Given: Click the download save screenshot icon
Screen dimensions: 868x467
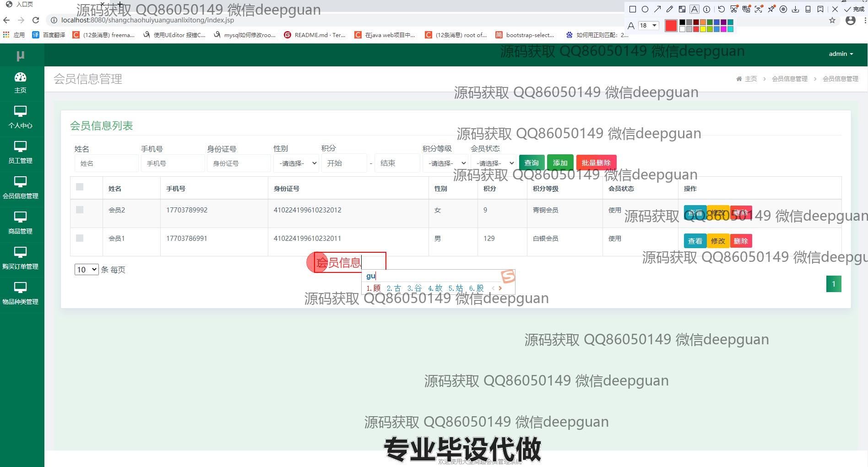Looking at the screenshot, I should point(796,9).
